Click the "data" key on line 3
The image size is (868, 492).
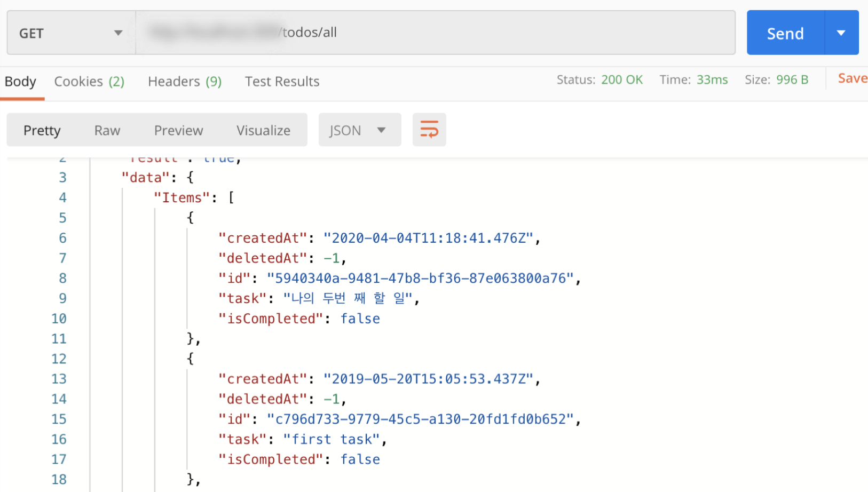(146, 177)
